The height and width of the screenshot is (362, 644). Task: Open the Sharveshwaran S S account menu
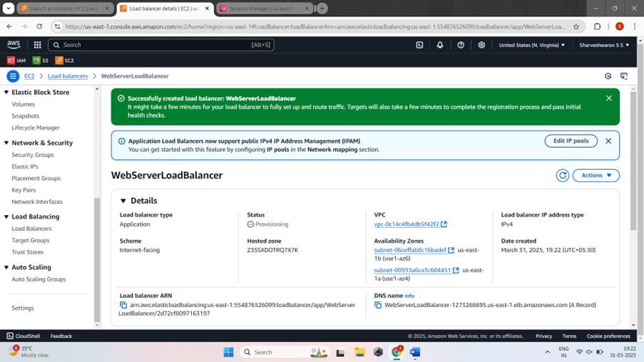pyautogui.click(x=604, y=45)
